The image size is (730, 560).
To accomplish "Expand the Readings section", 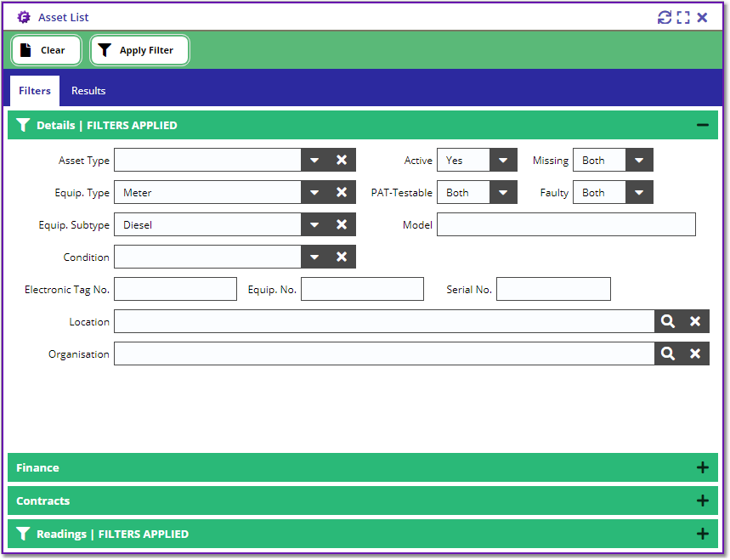I will (703, 534).
